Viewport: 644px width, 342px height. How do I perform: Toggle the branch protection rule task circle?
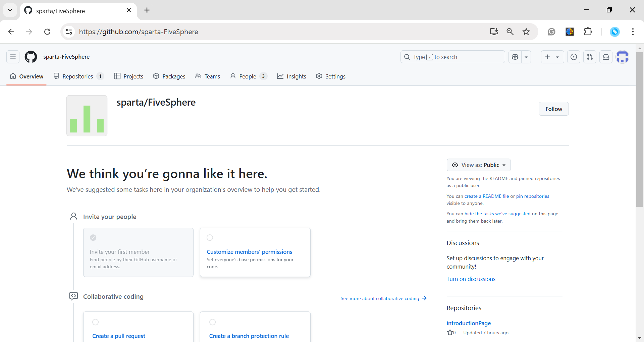213,322
